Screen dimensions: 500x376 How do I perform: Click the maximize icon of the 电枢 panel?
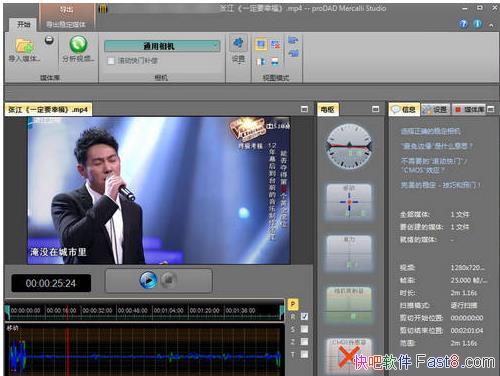point(375,109)
